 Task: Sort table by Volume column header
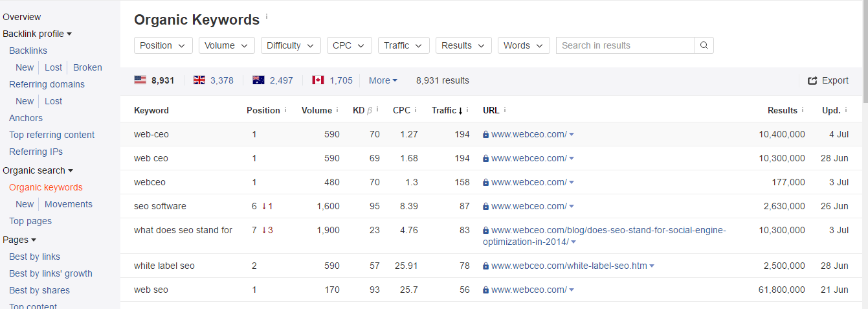(x=317, y=110)
